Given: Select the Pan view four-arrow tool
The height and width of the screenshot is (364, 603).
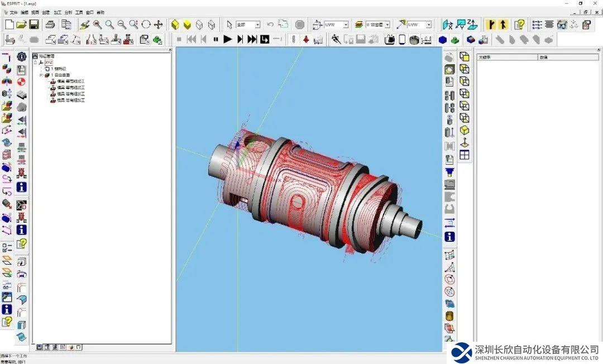Looking at the screenshot, I should click(159, 25).
